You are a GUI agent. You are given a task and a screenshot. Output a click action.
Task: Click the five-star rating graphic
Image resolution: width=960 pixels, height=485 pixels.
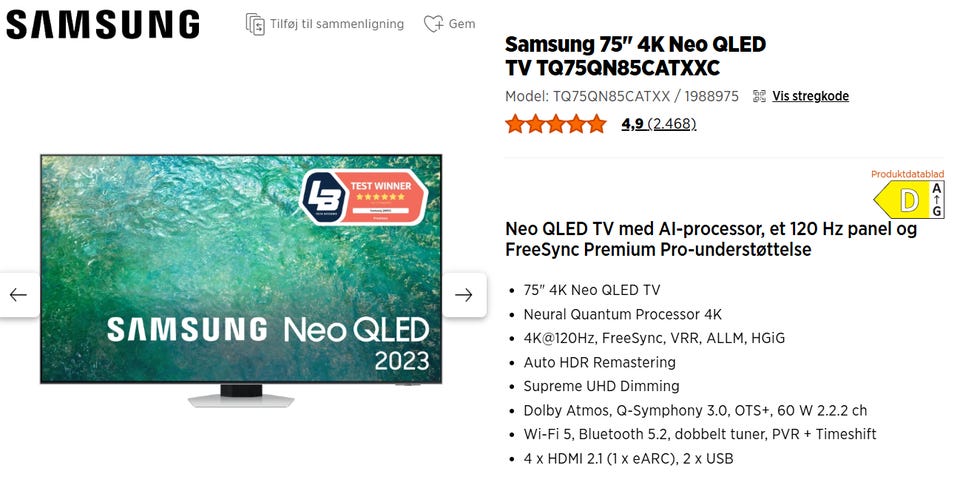[555, 124]
